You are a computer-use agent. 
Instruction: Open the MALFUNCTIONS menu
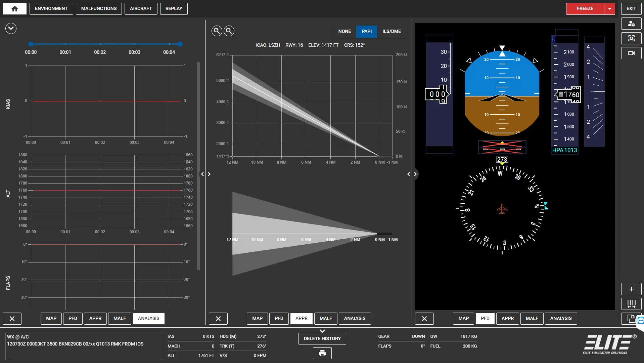click(99, 9)
